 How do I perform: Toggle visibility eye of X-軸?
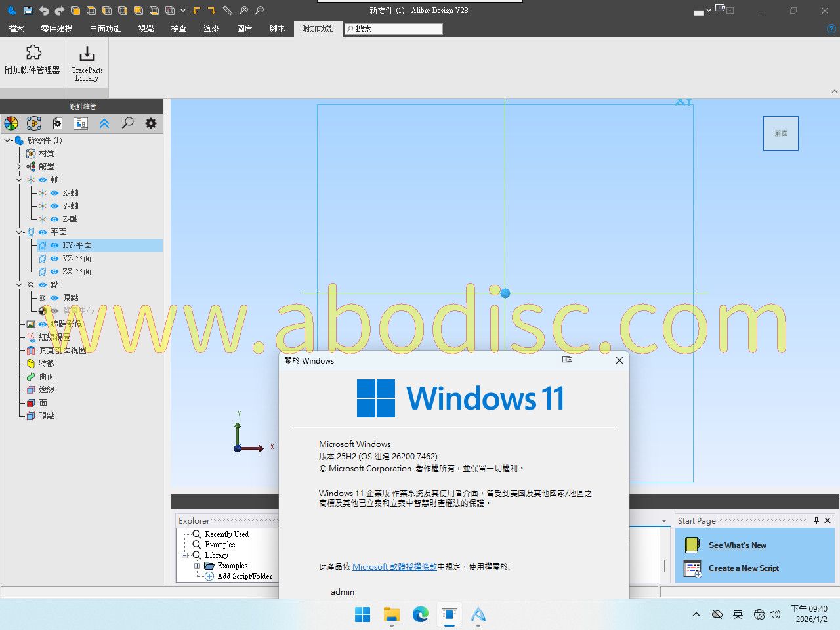54,193
